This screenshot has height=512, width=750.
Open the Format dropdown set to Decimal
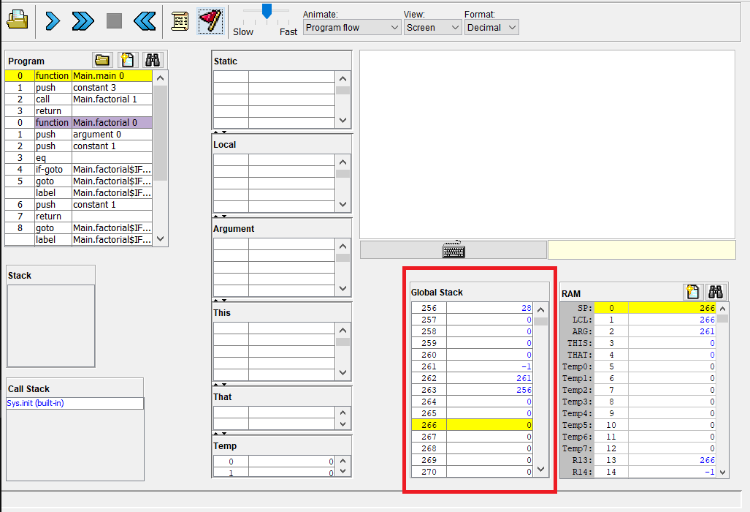tap(491, 28)
